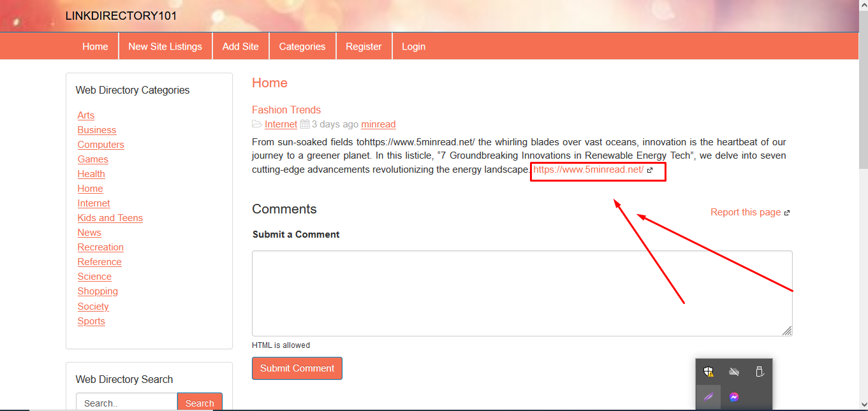This screenshot has height=411, width=868.
Task: Click the scrollbar down arrow
Action: [x=862, y=403]
